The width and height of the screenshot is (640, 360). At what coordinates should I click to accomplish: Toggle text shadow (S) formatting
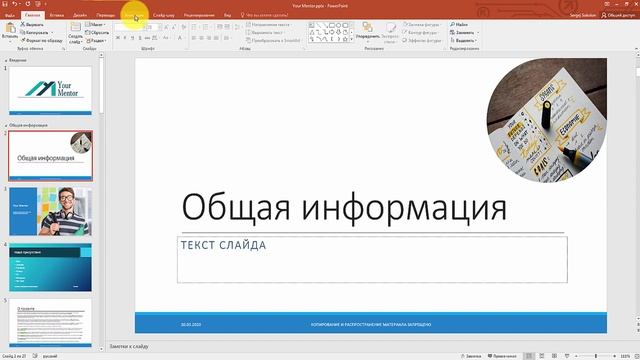[140, 38]
